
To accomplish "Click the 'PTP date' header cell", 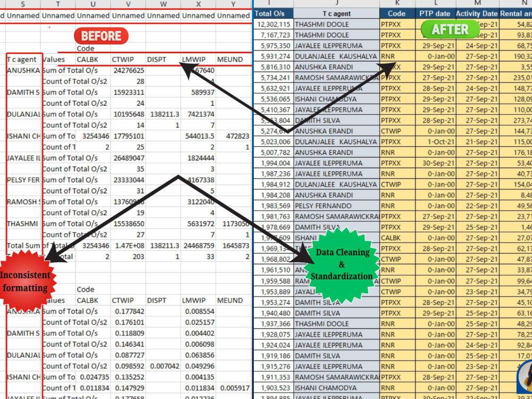I will pos(435,14).
